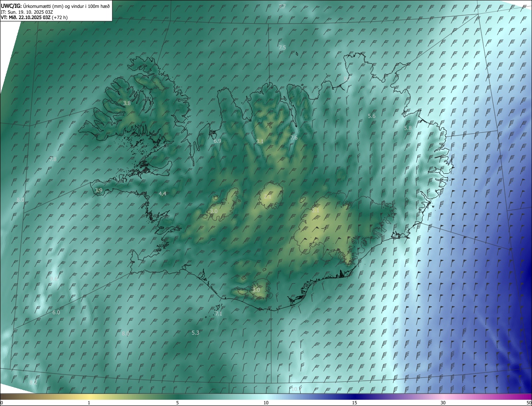This screenshot has height=406, width=532.
Task: Click the 8.0 value just west of 5.3
Action: [x=126, y=333]
